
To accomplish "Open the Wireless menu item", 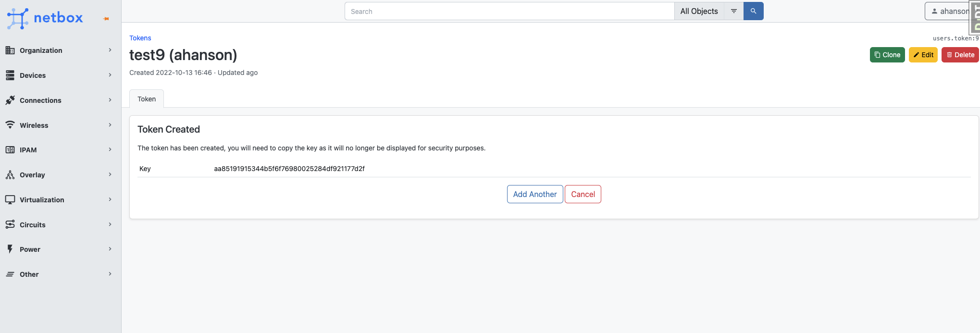I will point(61,125).
